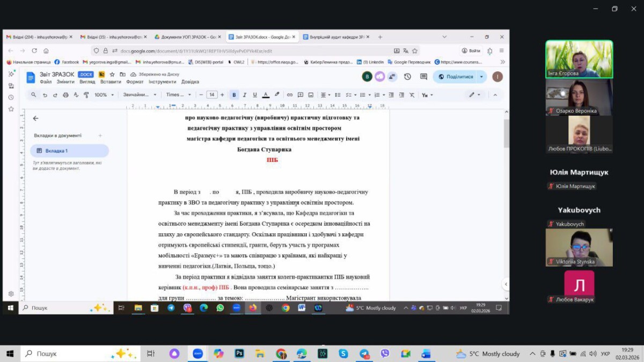Open version history clock icon

pos(407,77)
